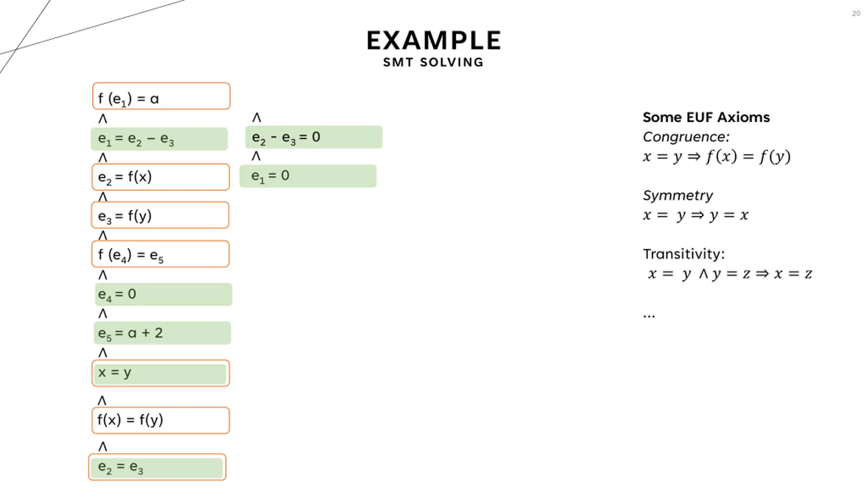The height and width of the screenshot is (488, 868).
Task: Click the e2 = f(x) box
Action: (x=161, y=177)
